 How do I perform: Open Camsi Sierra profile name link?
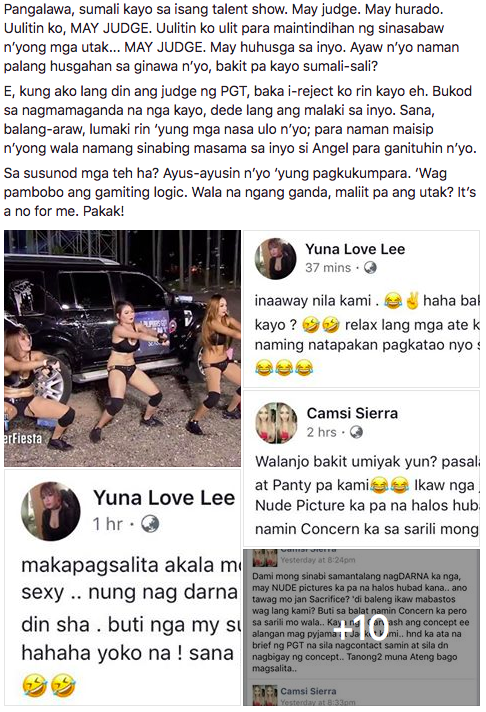(x=352, y=413)
